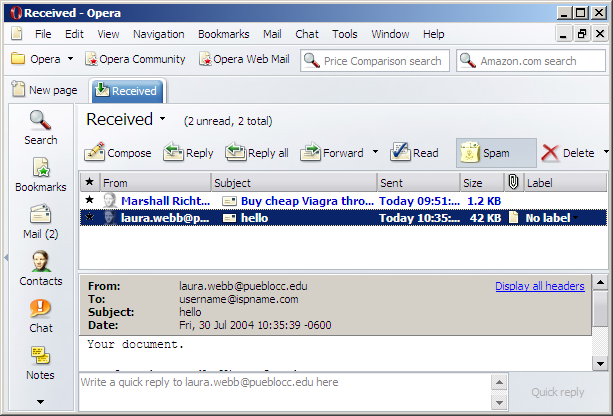Switch to the Received tab
The image size is (613, 416).
(127, 91)
